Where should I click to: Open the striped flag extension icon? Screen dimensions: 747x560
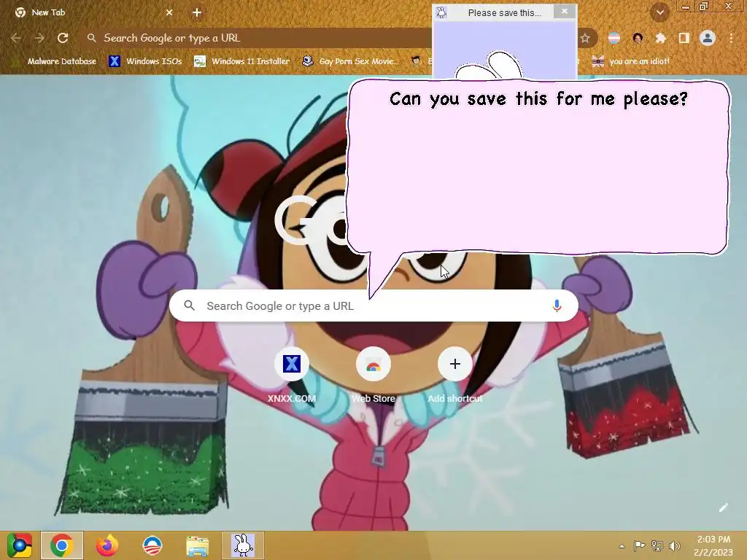click(614, 38)
